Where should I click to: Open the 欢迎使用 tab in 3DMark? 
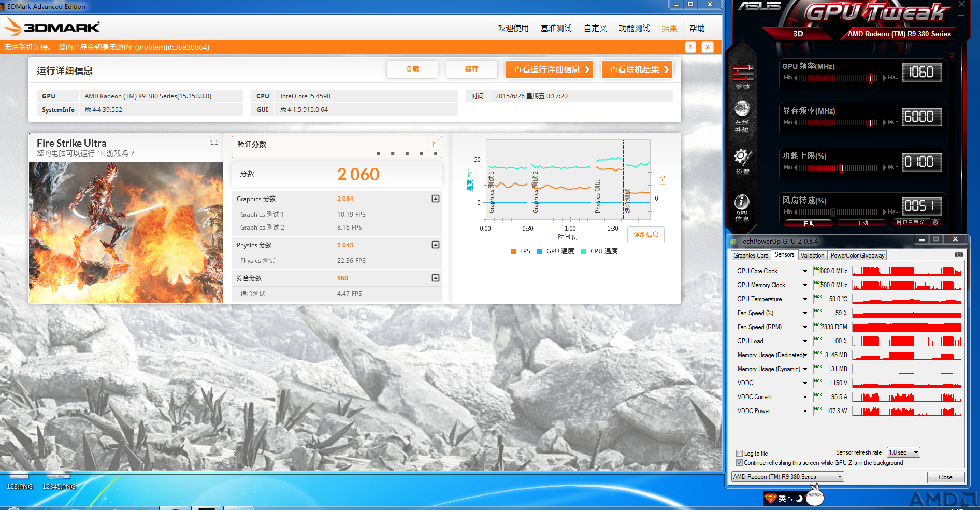(x=513, y=28)
